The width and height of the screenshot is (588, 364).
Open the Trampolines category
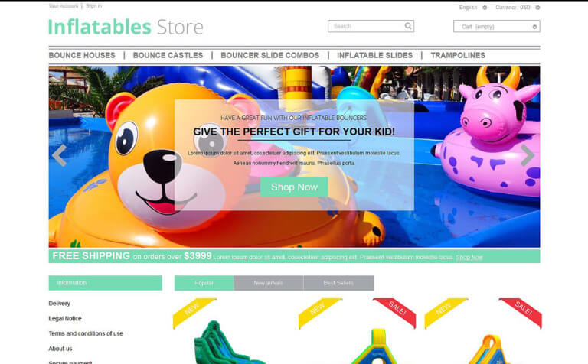point(458,55)
